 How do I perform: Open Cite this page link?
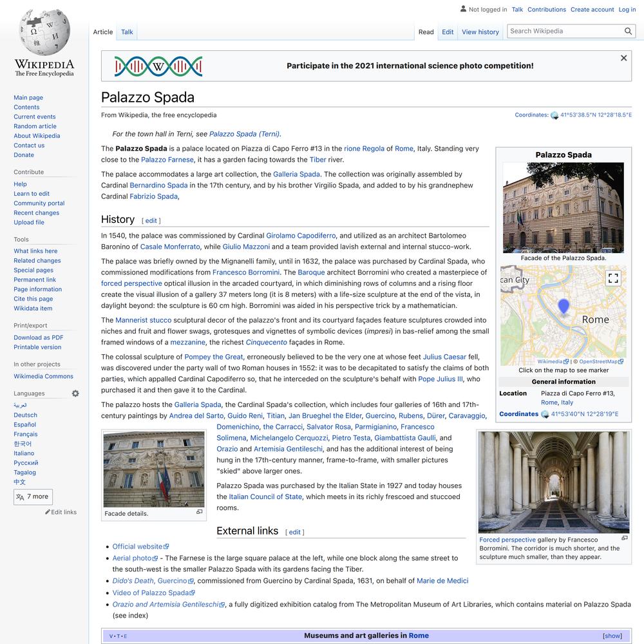pos(33,299)
